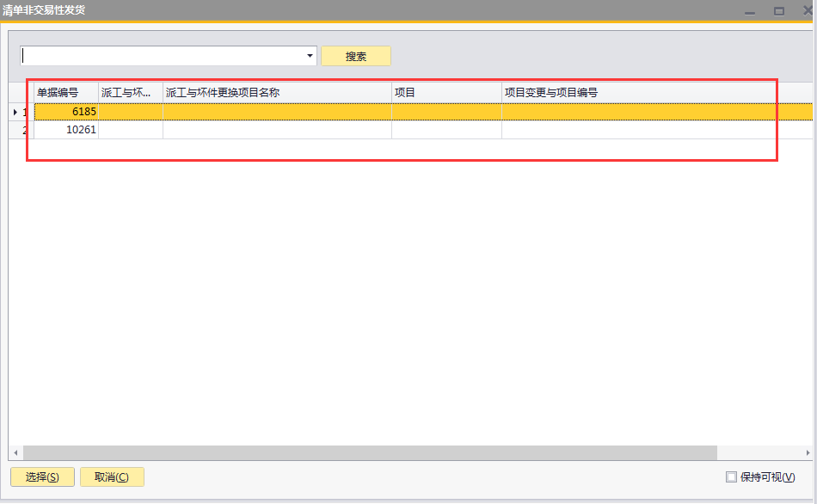Click the truncated 派工与坏... column header
The image size is (817, 504).
coord(130,92)
